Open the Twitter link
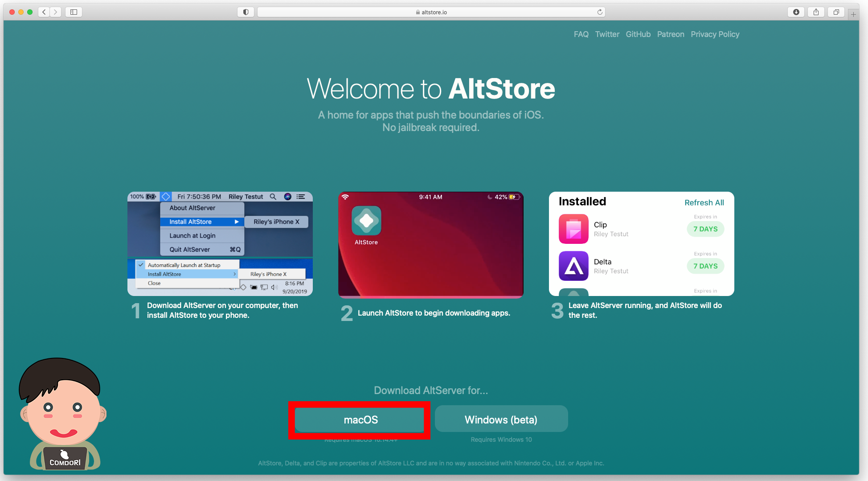This screenshot has height=481, width=868. point(607,34)
